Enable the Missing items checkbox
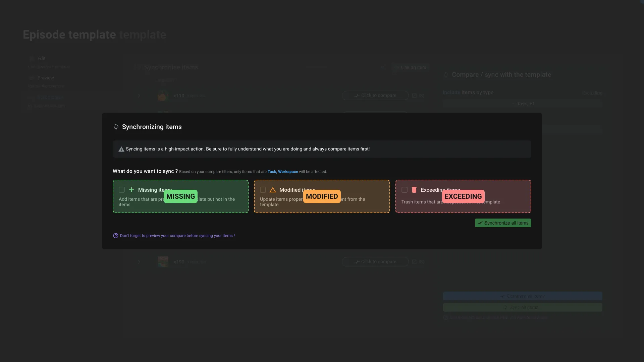 click(x=122, y=190)
